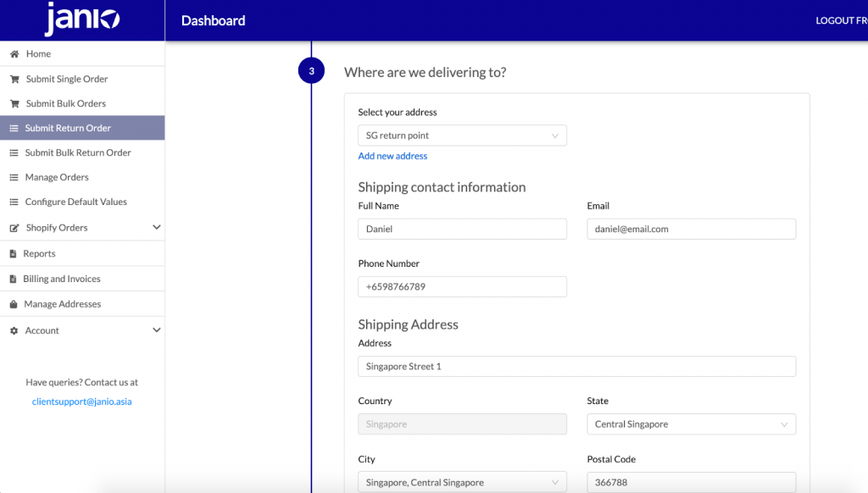Click the Postal Code input field
The height and width of the screenshot is (493, 868).
[x=691, y=481]
